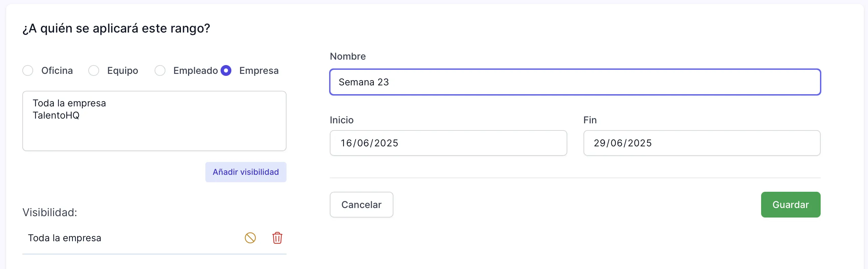Click the question heading at the top

116,28
